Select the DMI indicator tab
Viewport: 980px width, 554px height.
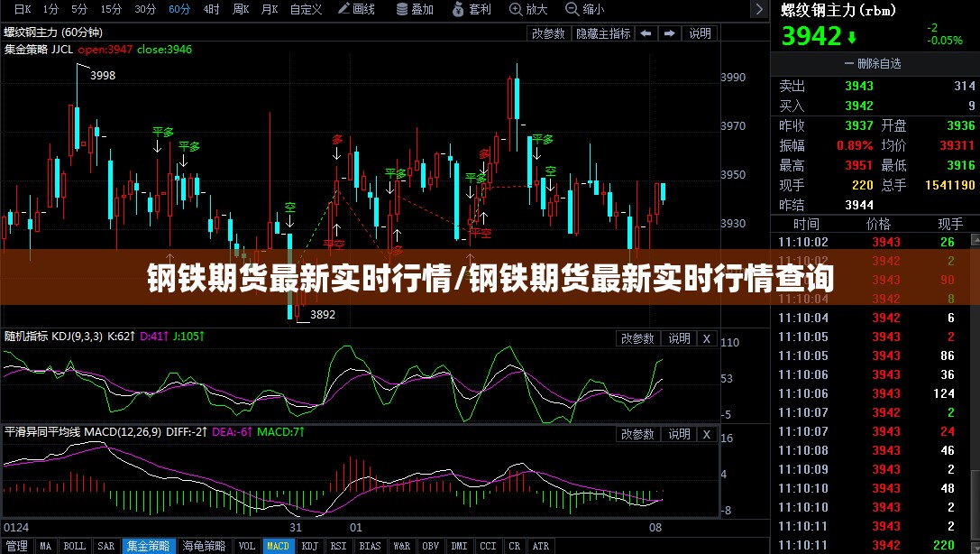pyautogui.click(x=460, y=546)
